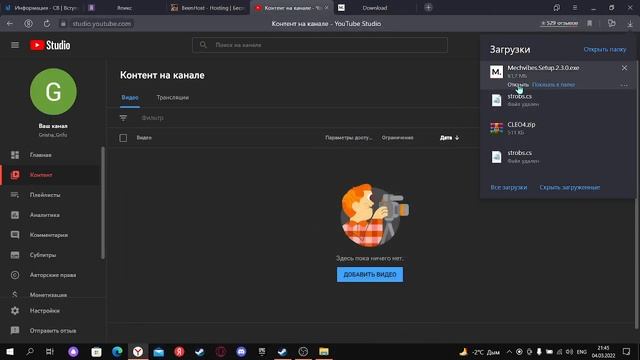Click the search magnifier icon
This screenshot has height=360, width=640.
(x=203, y=44)
